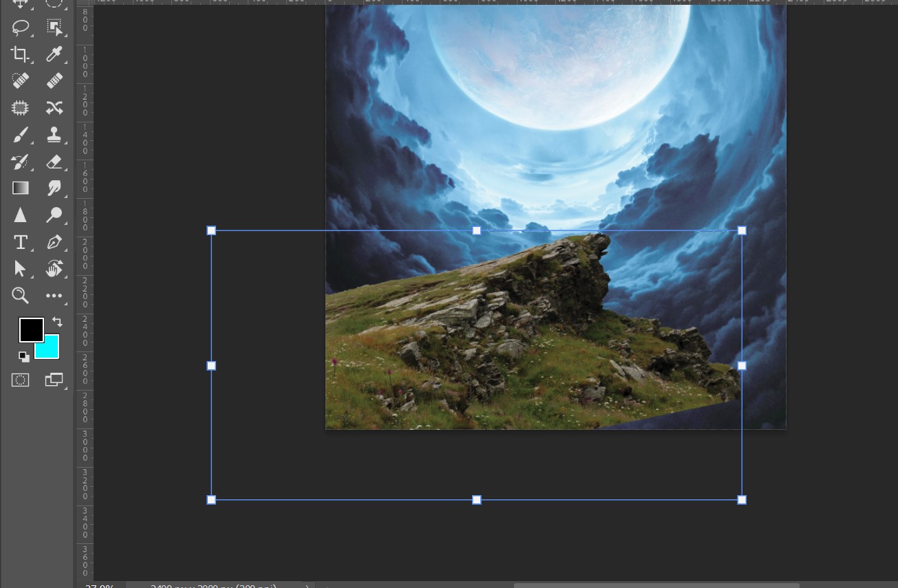Activate the Eraser tool

[x=54, y=162]
